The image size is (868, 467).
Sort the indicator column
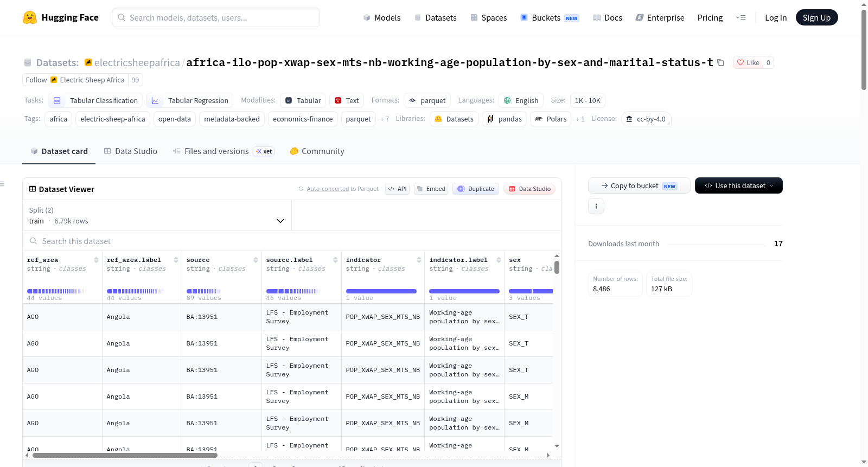coord(419,260)
